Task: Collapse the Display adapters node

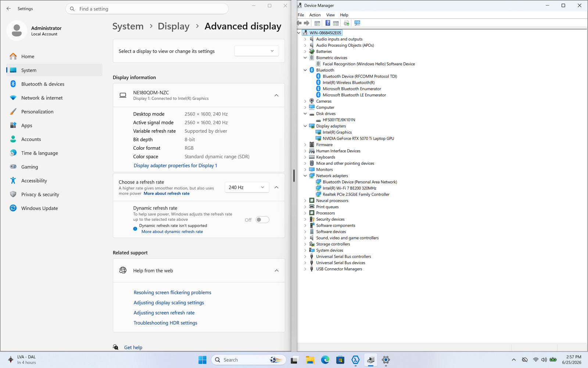Action: pyautogui.click(x=305, y=126)
